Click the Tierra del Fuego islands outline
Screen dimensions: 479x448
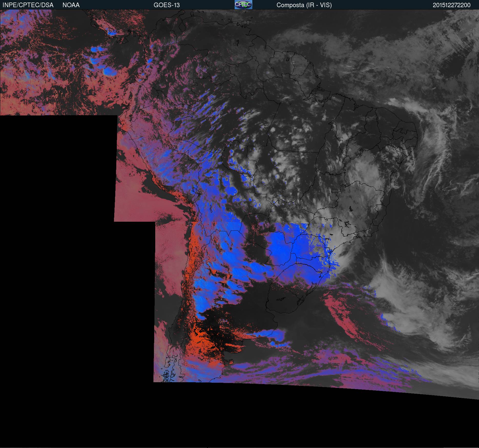166,376
